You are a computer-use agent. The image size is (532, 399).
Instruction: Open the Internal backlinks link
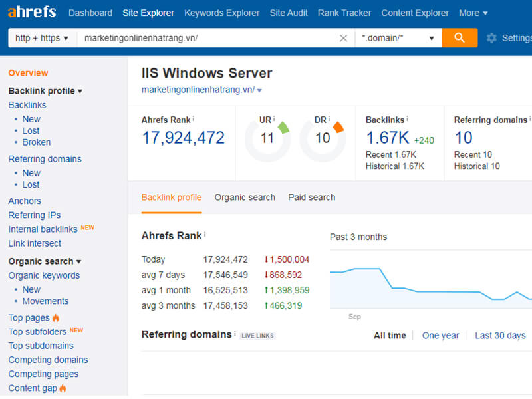tap(43, 229)
